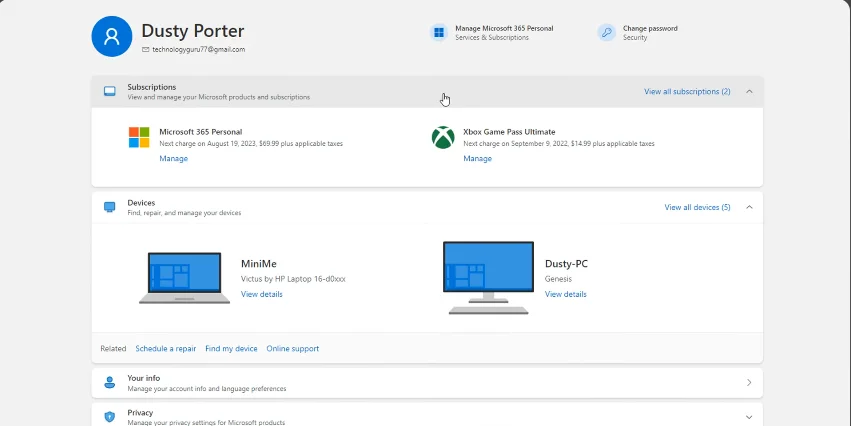Click the Security subtitle under Change password
Image resolution: width=851 pixels, height=426 pixels.
(x=635, y=38)
